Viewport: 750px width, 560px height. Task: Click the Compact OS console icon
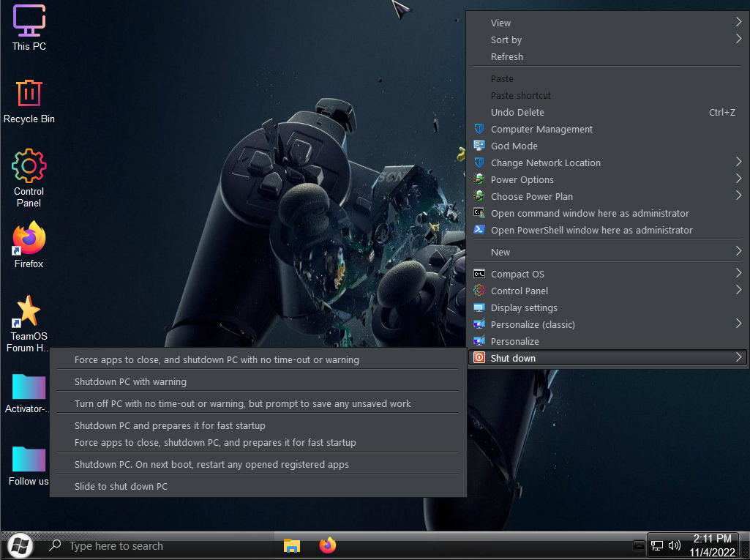click(479, 274)
